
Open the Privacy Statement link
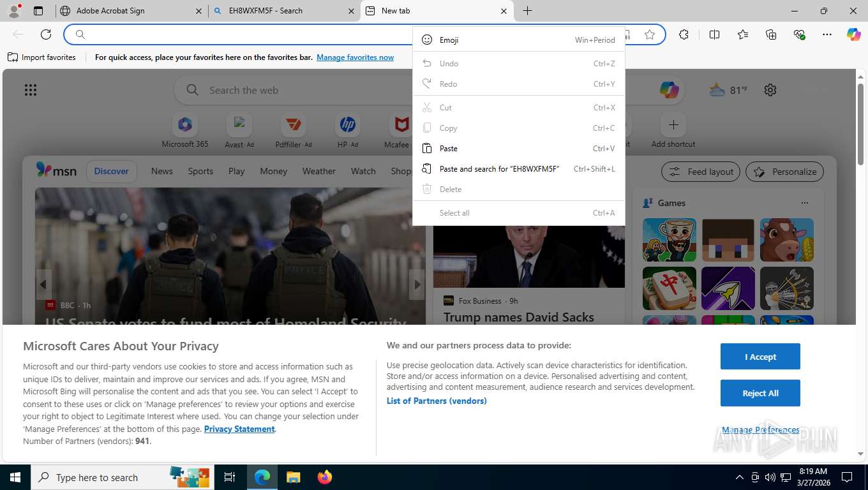coord(239,429)
